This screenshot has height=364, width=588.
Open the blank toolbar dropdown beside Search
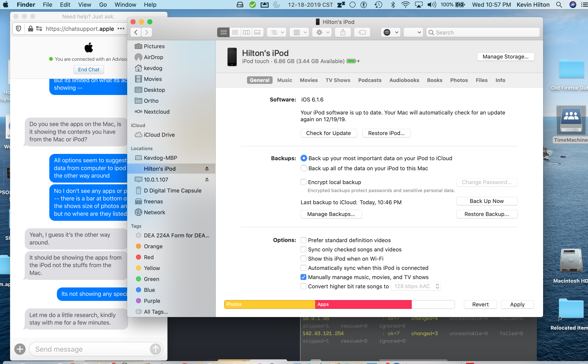click(x=413, y=32)
